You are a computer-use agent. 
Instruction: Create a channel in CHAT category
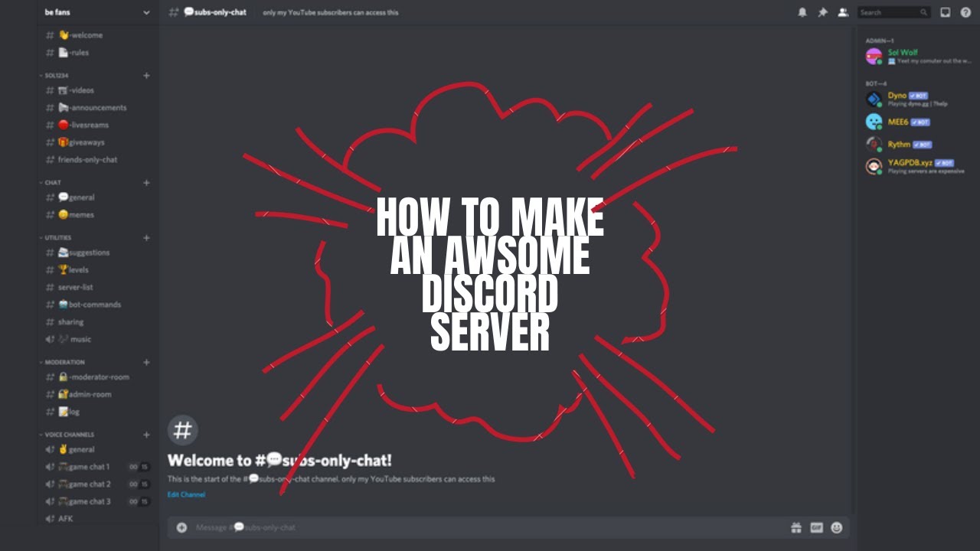146,183
